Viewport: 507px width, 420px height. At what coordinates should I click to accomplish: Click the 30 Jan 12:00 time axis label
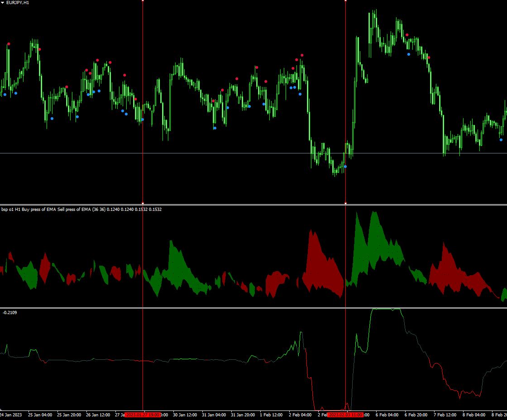tap(185, 415)
